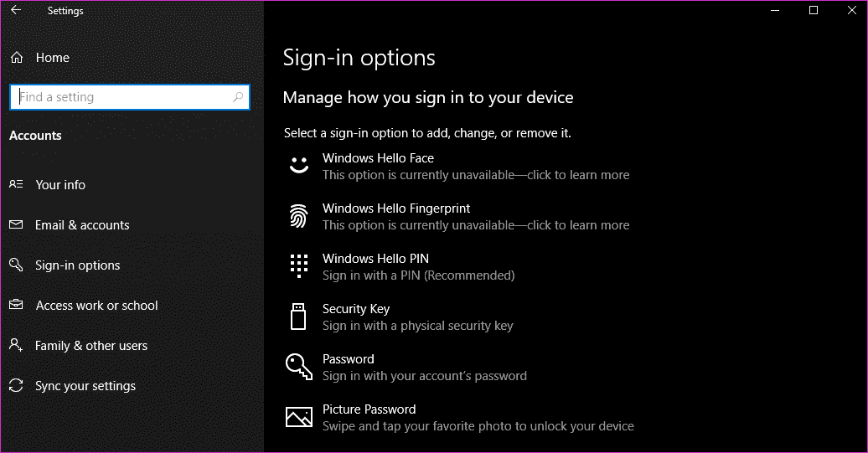The width and height of the screenshot is (868, 453).
Task: Click the Security Key USB icon
Action: tap(298, 317)
